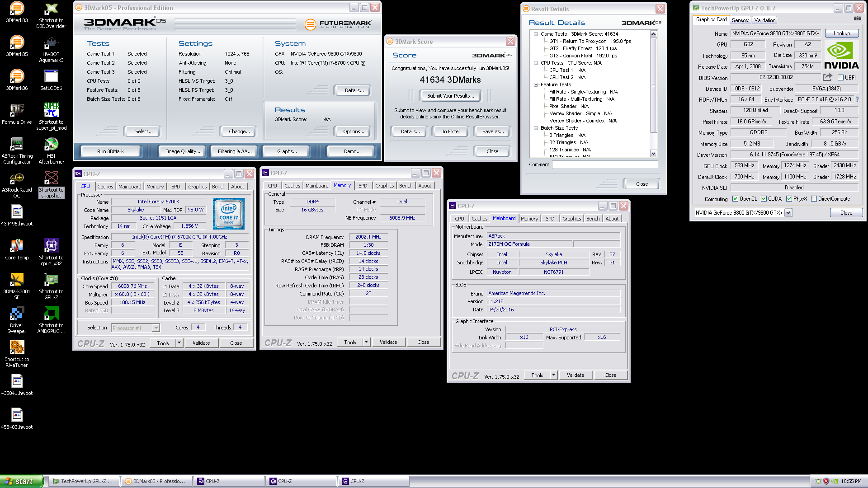Toggle the UEFI checkbox in GPU-Z
Viewport: 868px width, 488px height.
[840, 78]
